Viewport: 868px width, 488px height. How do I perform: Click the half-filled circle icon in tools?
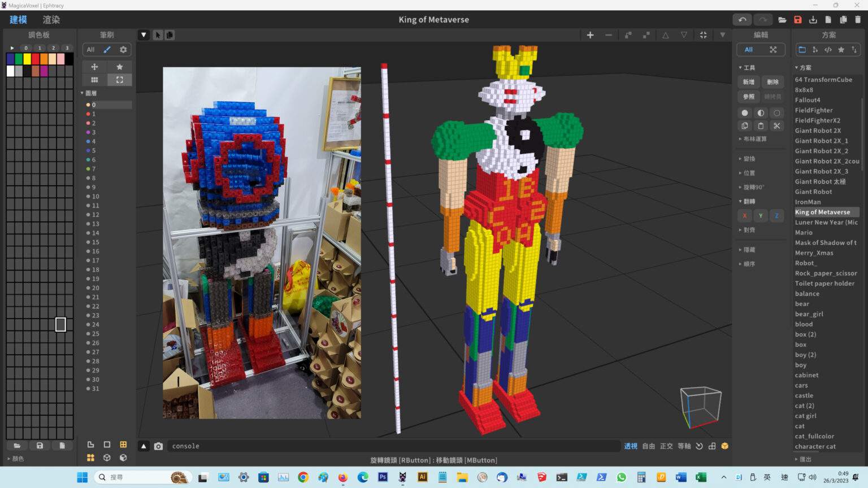[x=761, y=113]
